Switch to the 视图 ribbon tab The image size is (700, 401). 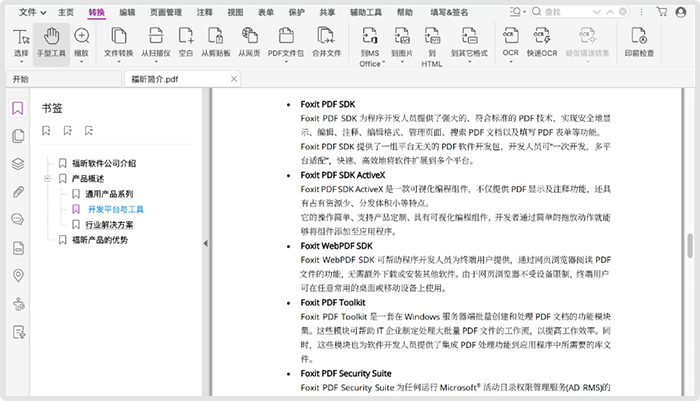click(235, 13)
